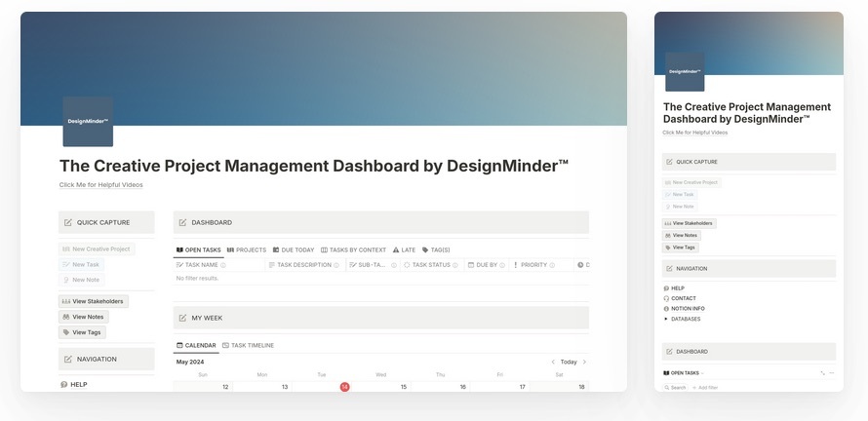
Task: Click the SUB-TA... column header
Action: (x=374, y=265)
